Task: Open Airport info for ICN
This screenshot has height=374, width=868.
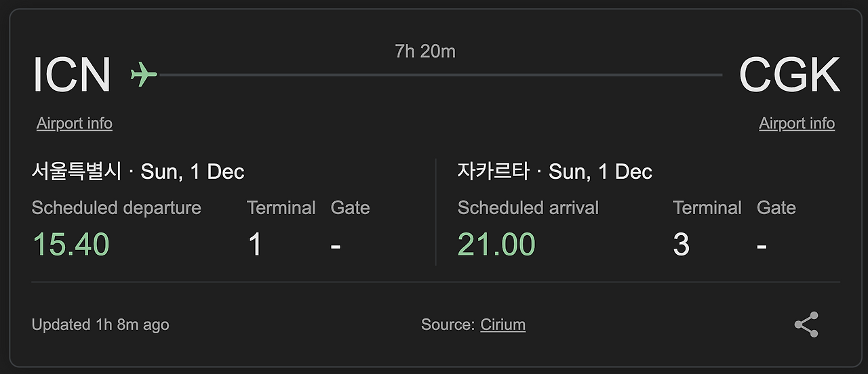Action: point(75,123)
